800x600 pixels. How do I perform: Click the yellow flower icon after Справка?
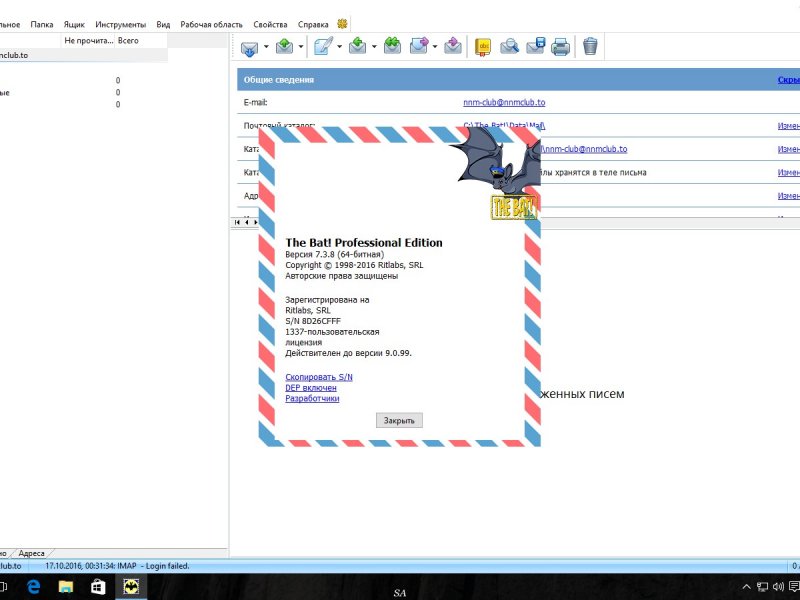coord(342,23)
